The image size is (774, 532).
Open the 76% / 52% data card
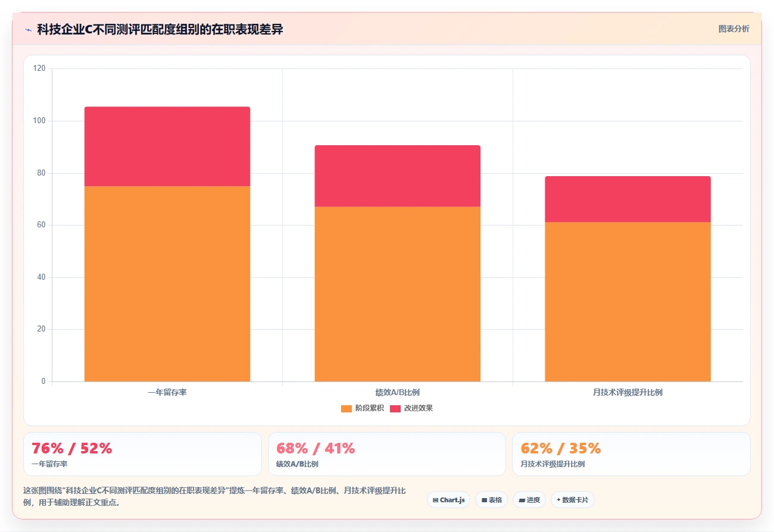[x=142, y=454]
